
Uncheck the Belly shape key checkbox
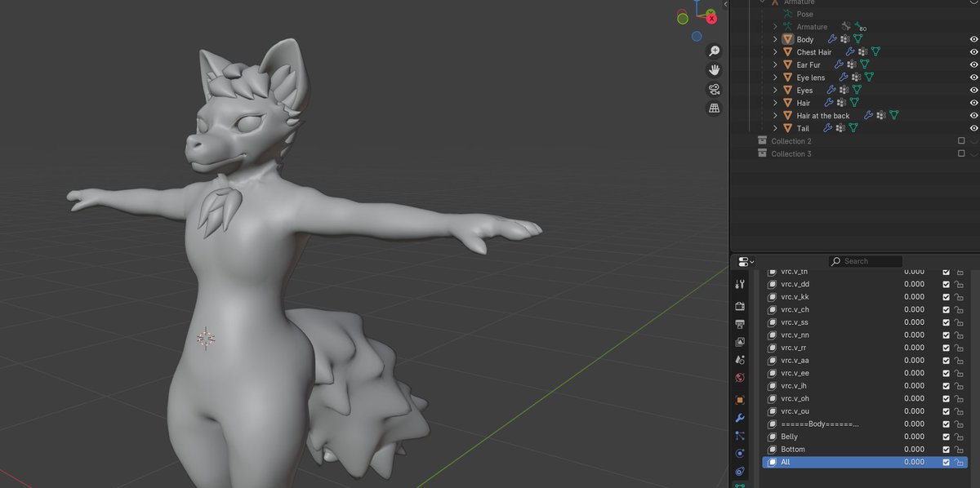947,437
